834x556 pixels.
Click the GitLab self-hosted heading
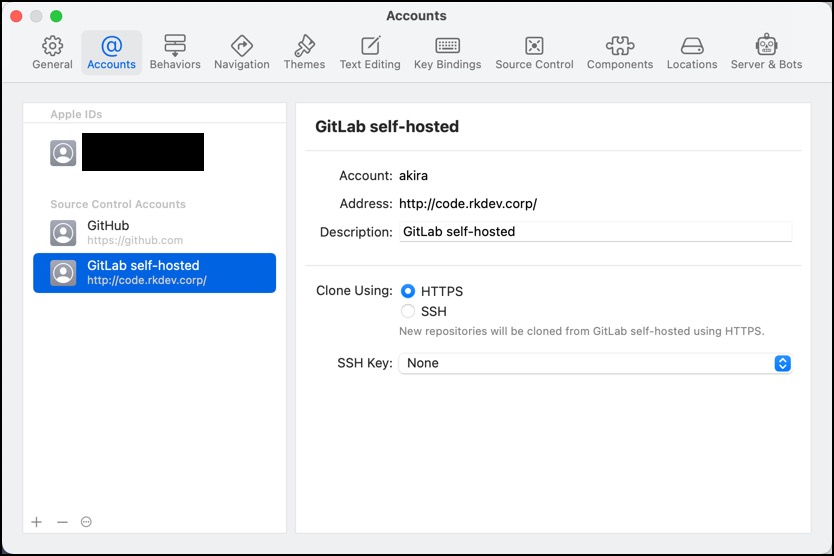point(387,127)
